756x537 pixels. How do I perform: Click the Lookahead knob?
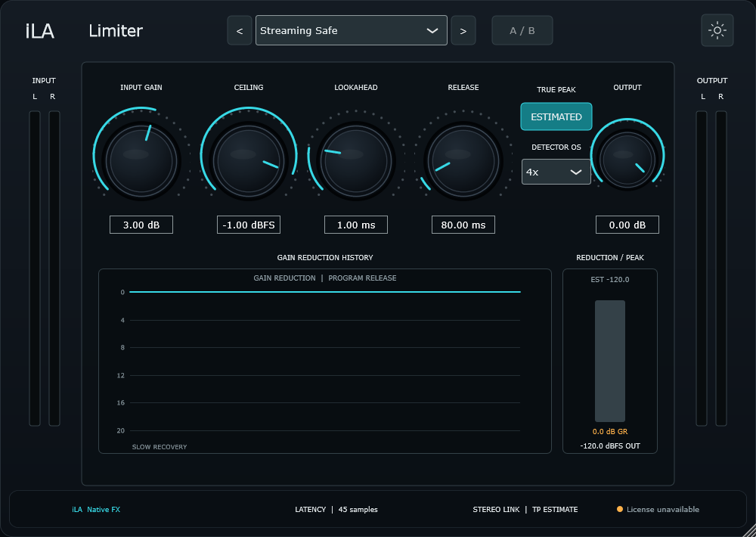[356, 160]
